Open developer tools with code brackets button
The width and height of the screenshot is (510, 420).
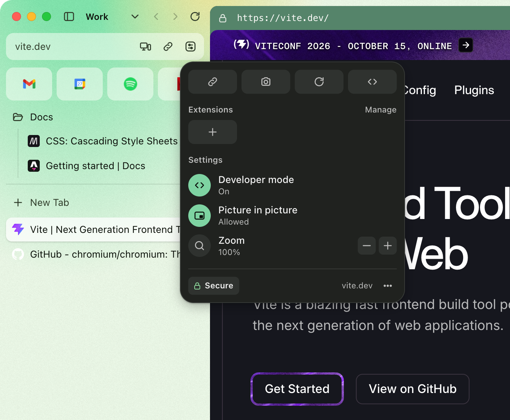click(x=372, y=82)
